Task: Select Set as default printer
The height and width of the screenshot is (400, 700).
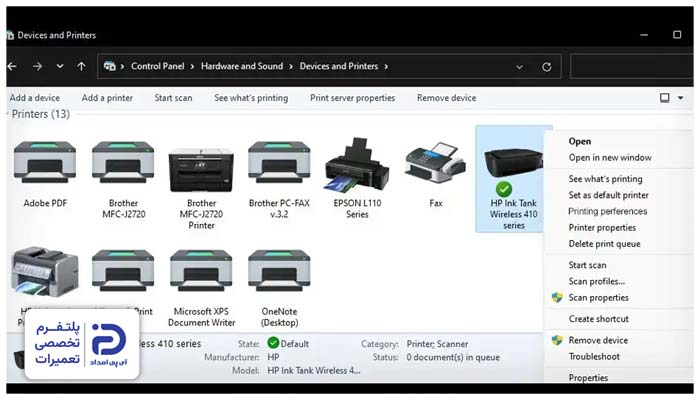Action: [x=608, y=195]
